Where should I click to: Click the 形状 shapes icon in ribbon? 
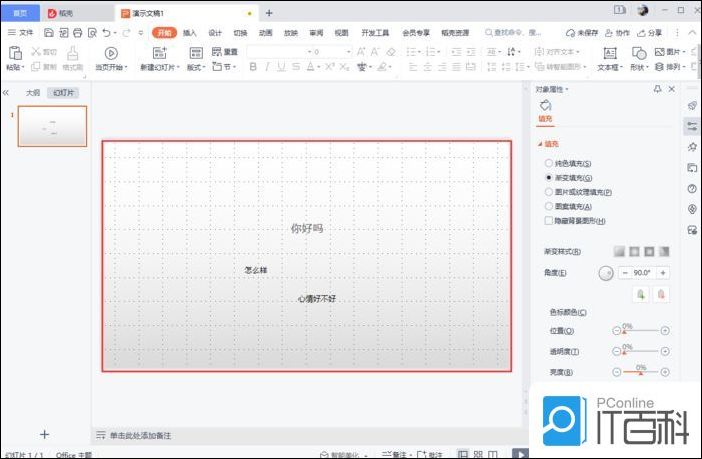[639, 53]
